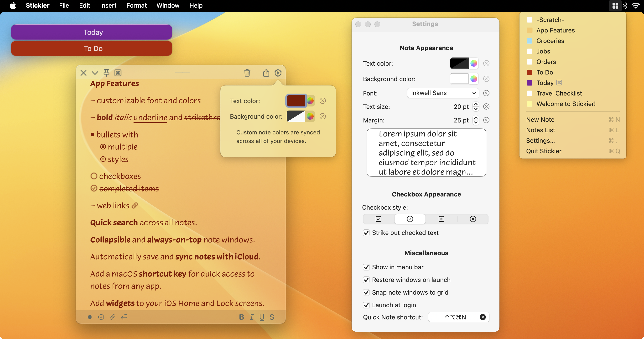Reset Margin to default
644x339 pixels.
[486, 120]
